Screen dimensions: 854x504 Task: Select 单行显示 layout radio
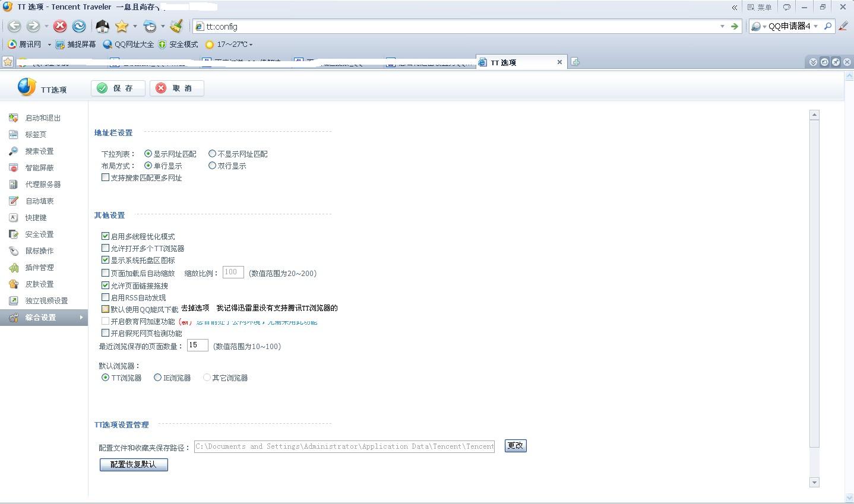pyautogui.click(x=148, y=166)
